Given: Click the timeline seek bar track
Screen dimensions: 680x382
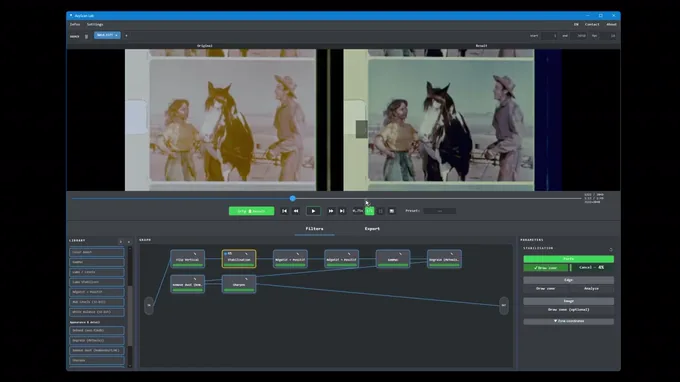Looking at the screenshot, I should (x=326, y=199).
